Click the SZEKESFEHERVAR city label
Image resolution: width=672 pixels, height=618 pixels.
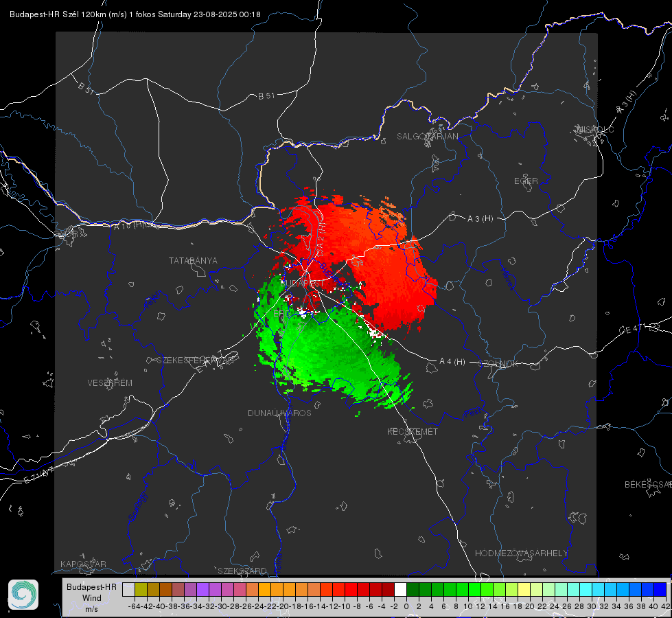pos(195,360)
